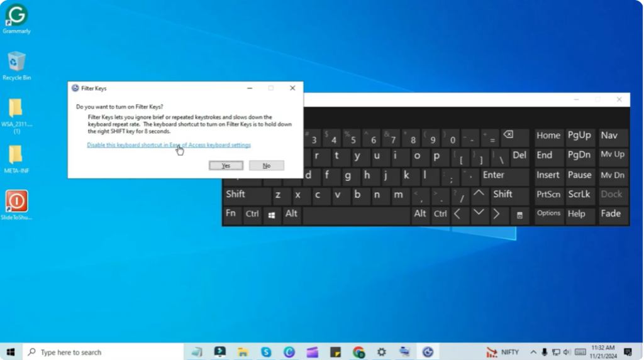This screenshot has width=644, height=360.
Task: Select the META-INF folder on desktop
Action: 16,160
